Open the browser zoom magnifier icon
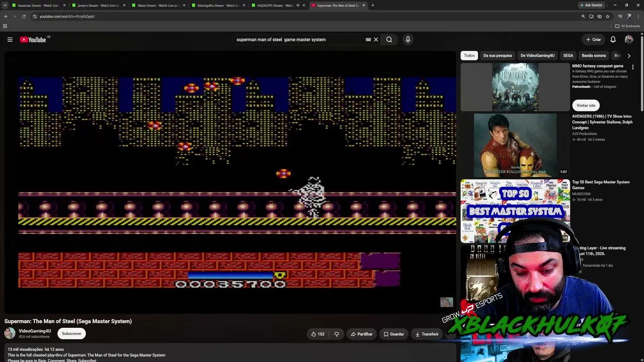The width and height of the screenshot is (644, 362). click(x=583, y=16)
